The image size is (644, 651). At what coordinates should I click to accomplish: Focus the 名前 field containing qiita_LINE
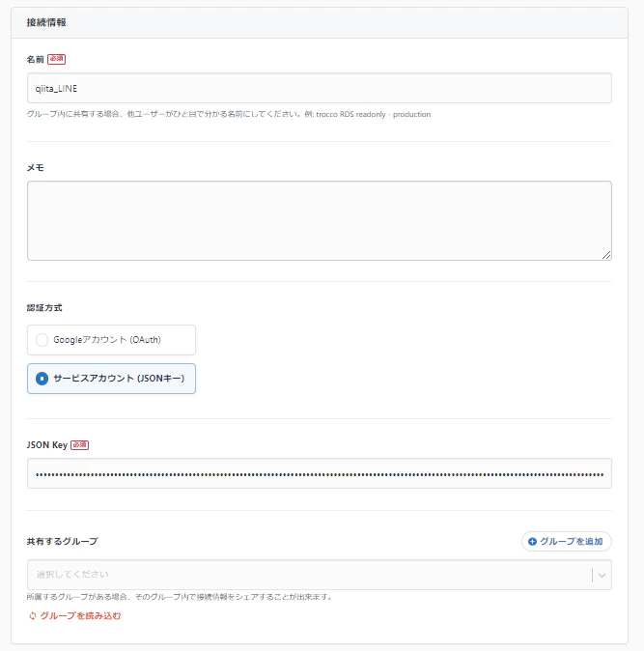(319, 88)
